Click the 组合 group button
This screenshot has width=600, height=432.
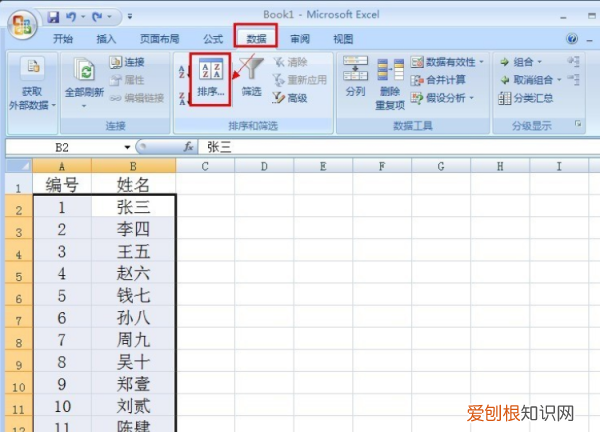click(x=517, y=62)
